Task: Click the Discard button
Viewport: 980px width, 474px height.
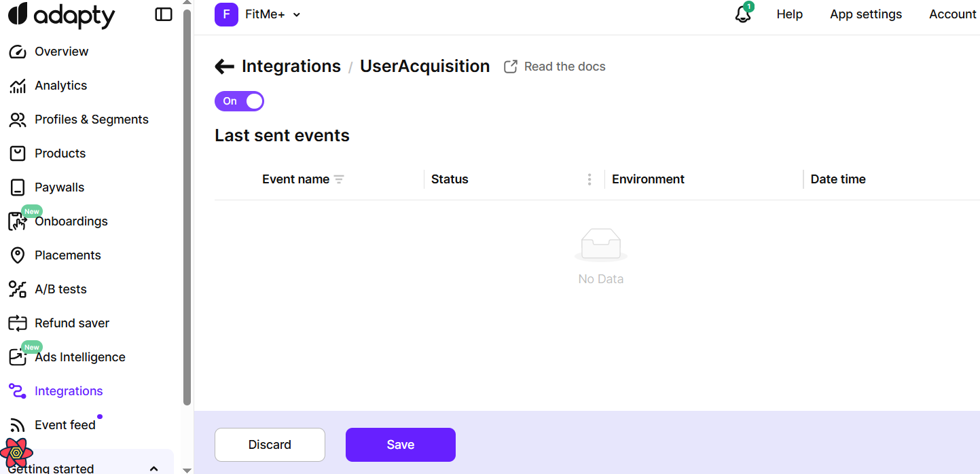Action: (270, 445)
